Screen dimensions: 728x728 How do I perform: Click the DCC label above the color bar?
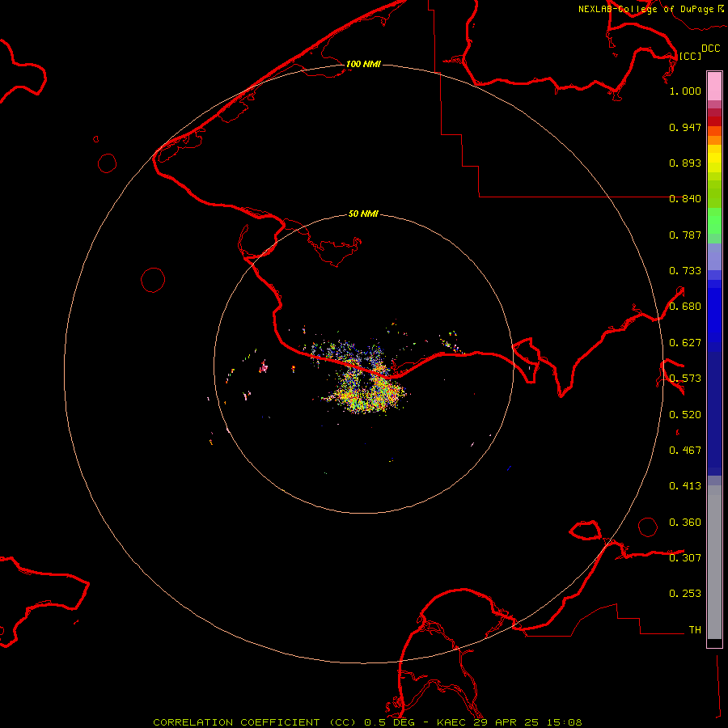[x=710, y=49]
